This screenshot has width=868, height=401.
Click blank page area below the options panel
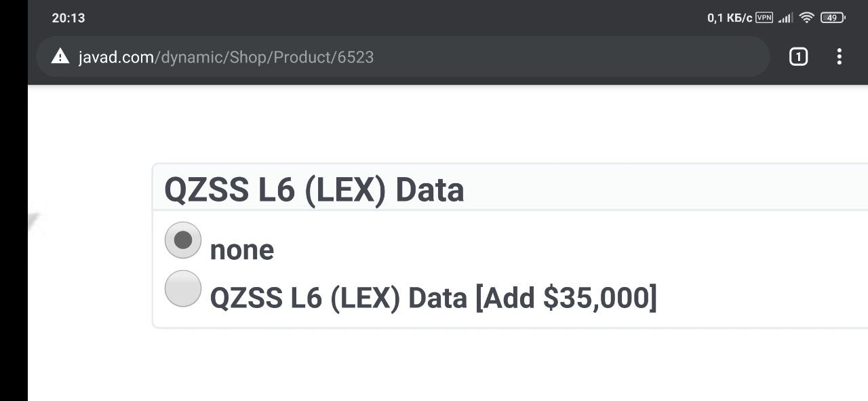point(448,366)
